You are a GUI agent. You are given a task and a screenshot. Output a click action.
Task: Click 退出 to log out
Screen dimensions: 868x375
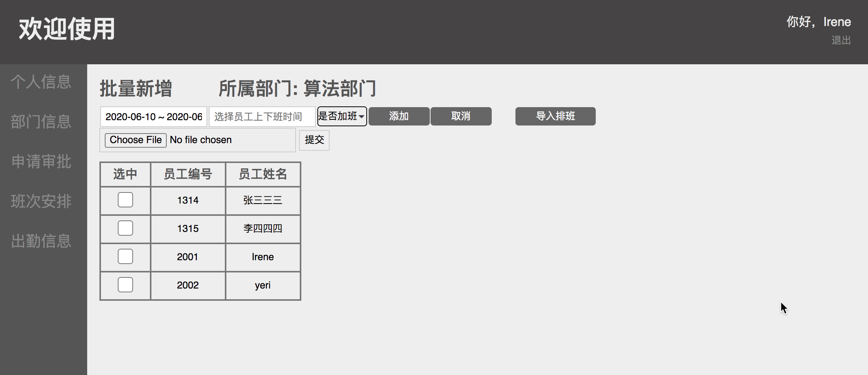[841, 40]
